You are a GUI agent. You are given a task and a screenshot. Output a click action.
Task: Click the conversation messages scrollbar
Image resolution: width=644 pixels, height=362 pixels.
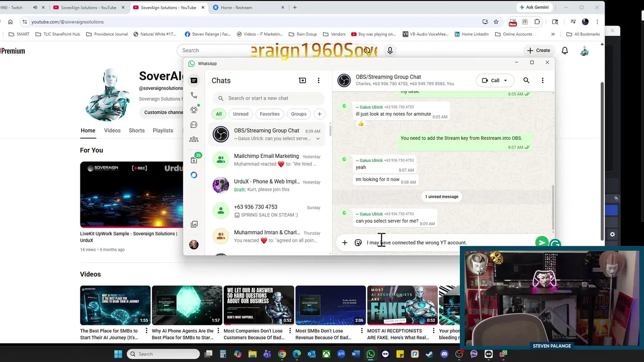tap(552, 207)
